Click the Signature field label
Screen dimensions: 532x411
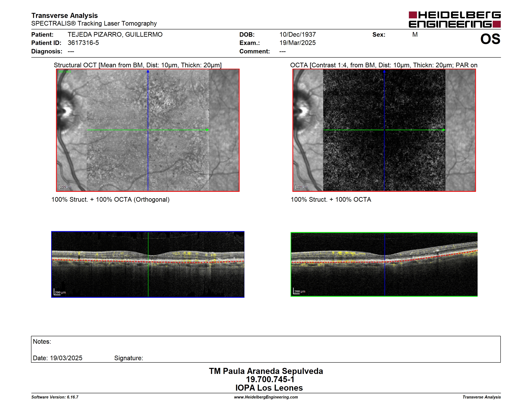[x=129, y=358]
